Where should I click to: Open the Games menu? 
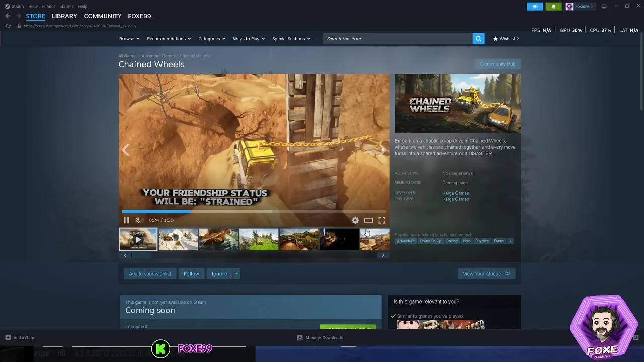point(67,6)
